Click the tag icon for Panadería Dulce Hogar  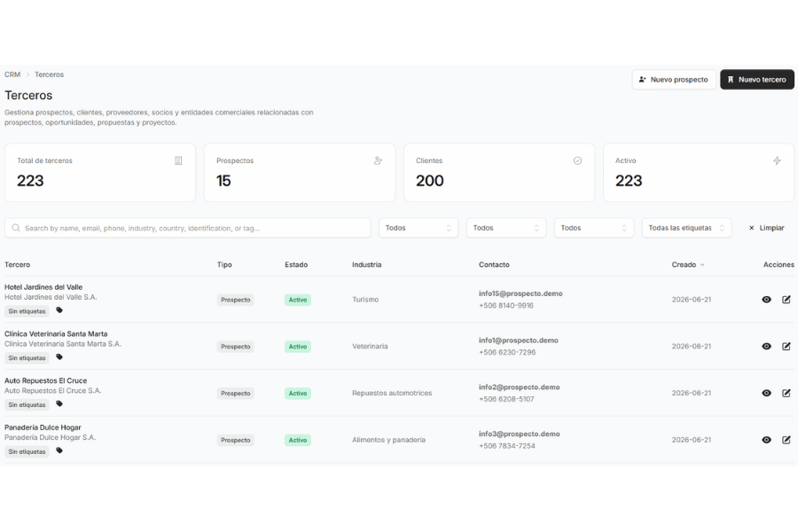point(59,451)
